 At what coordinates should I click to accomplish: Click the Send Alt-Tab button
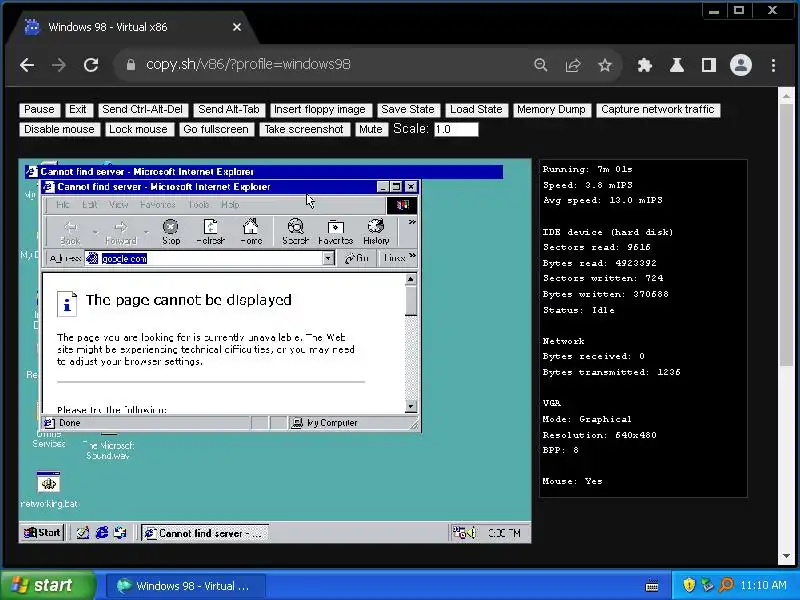229,110
